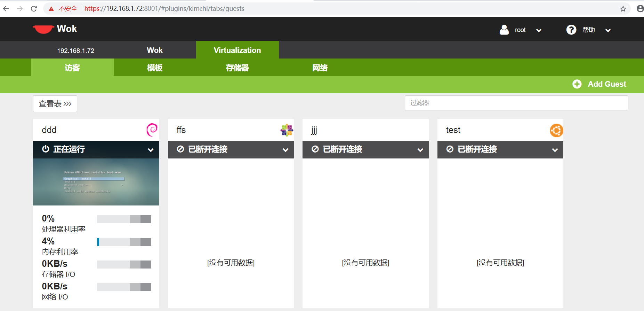
Task: Click the 不安全 not secure label
Action: point(68,8)
